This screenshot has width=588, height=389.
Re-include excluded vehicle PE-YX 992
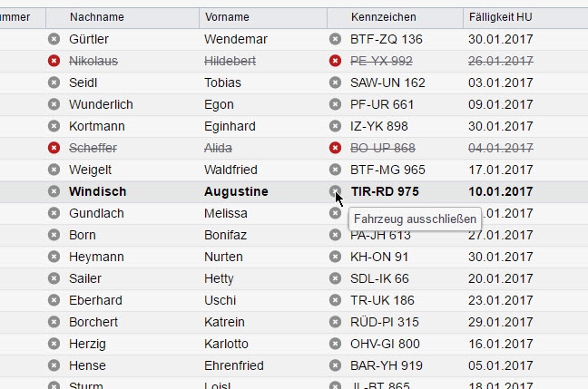pyautogui.click(x=335, y=61)
